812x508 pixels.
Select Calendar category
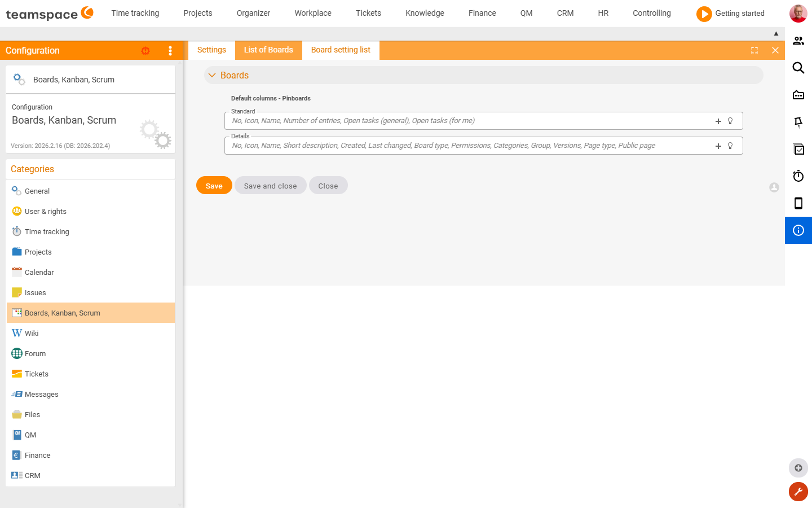pyautogui.click(x=90, y=272)
